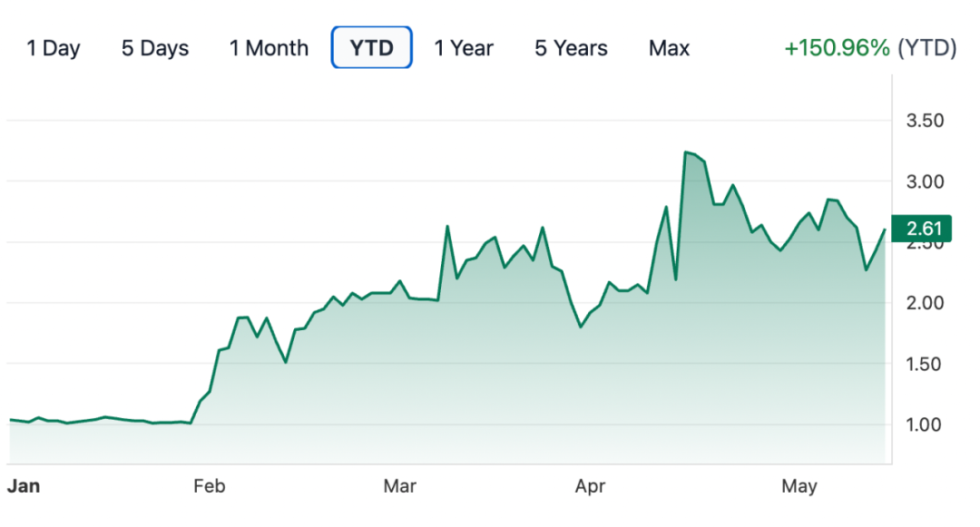This screenshot has height=527, width=980.
Task: Click the chart's highest peak in April
Action: tap(686, 152)
